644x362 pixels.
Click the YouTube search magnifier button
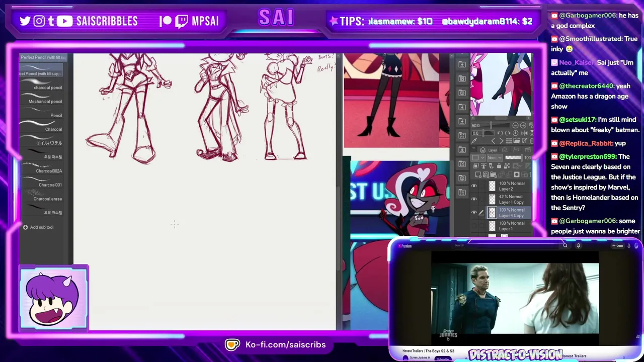[565, 245]
